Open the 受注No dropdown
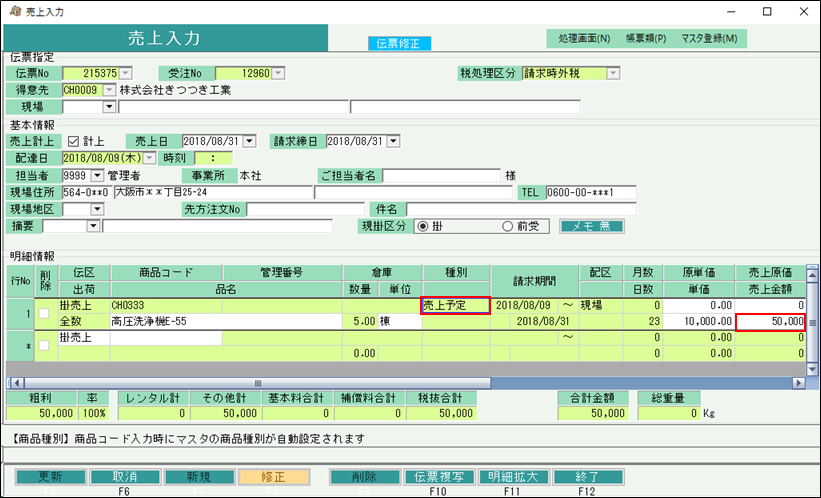 (279, 73)
